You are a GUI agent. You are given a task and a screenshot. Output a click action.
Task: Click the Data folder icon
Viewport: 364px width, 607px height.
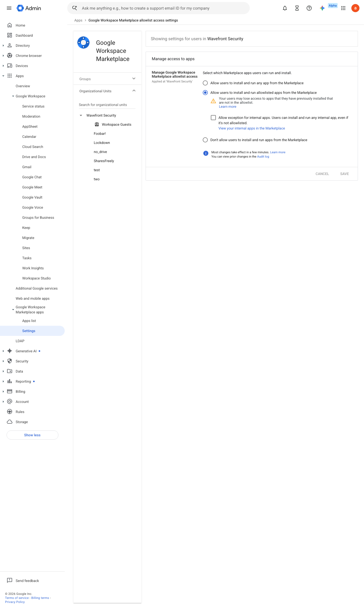pyautogui.click(x=10, y=371)
